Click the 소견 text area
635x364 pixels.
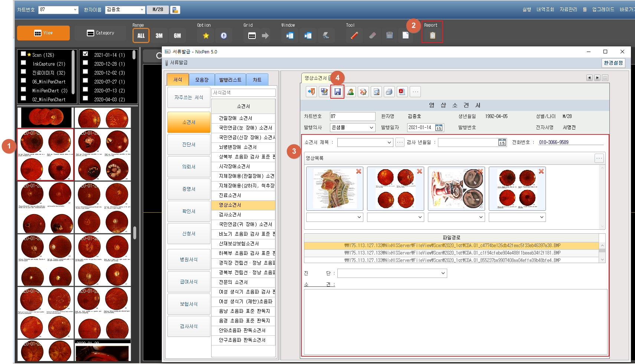pyautogui.click(x=455, y=321)
